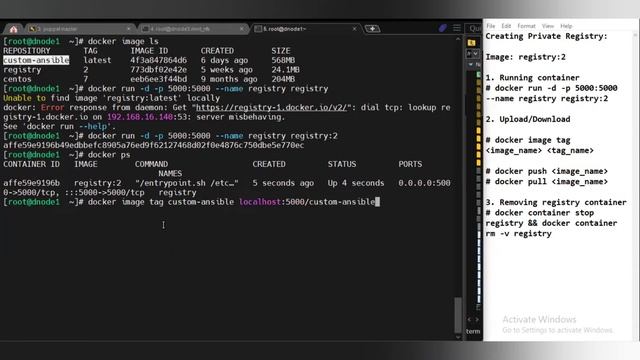Click the image ID eeb6ee3f44bd

coord(158,79)
